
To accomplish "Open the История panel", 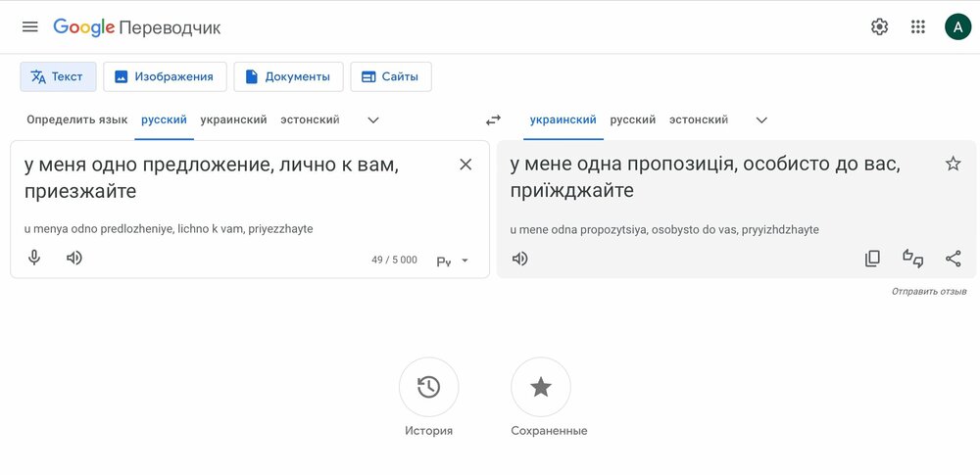I will 428,388.
